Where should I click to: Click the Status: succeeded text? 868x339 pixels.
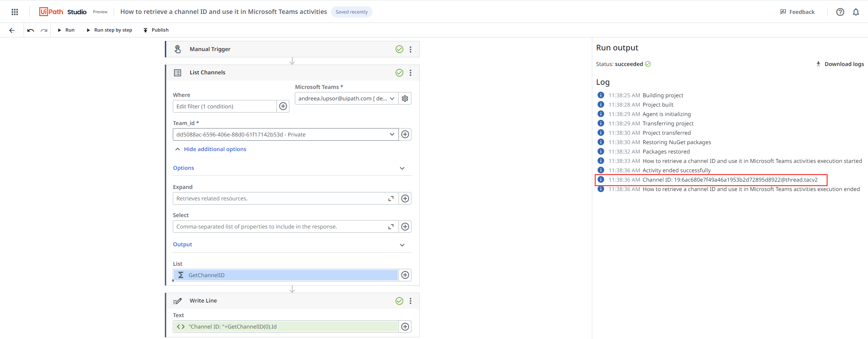pos(619,64)
